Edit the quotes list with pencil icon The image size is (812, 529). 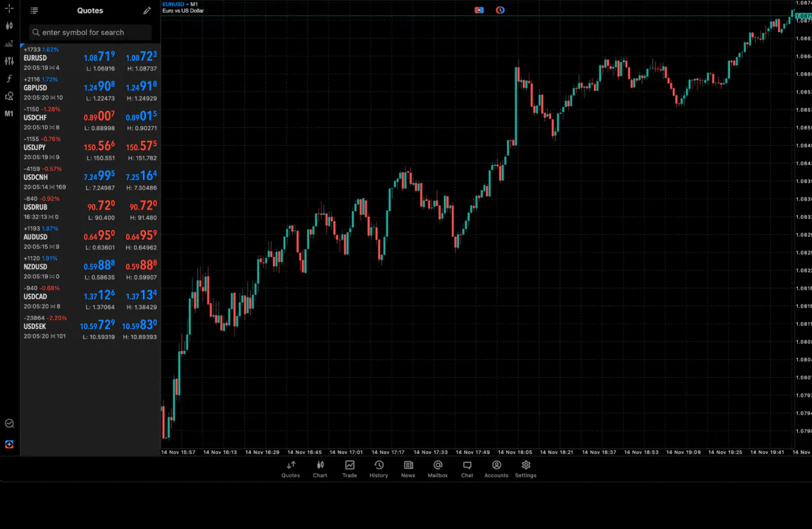pos(147,11)
